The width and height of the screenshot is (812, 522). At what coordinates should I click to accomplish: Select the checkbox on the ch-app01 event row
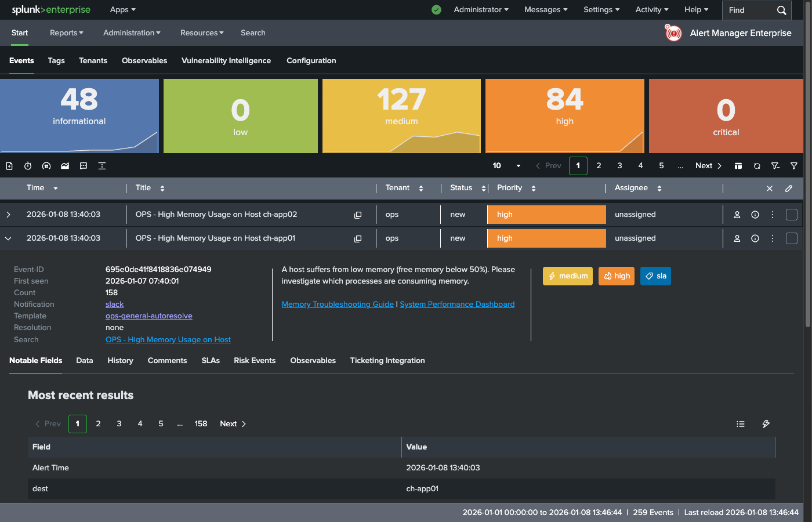coord(791,238)
